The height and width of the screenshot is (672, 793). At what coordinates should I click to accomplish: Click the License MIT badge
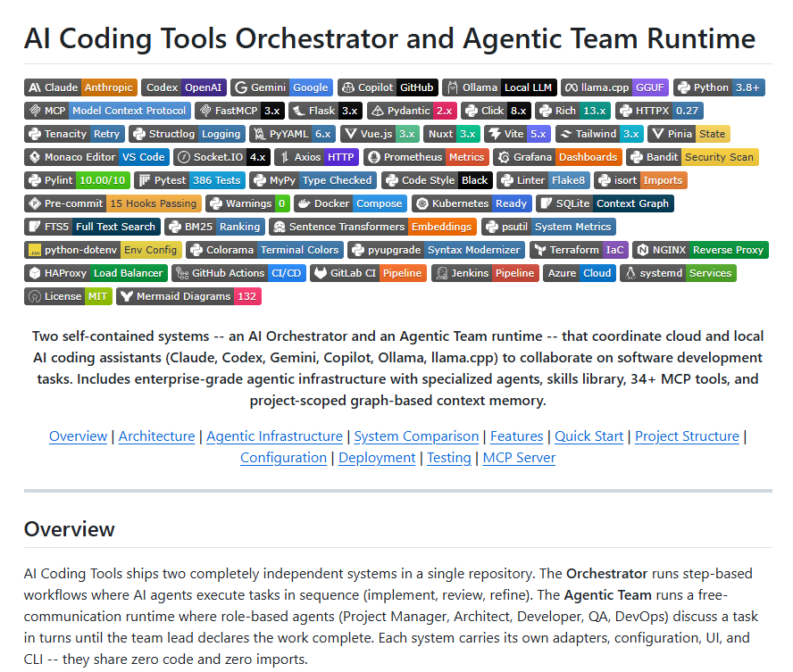point(68,296)
